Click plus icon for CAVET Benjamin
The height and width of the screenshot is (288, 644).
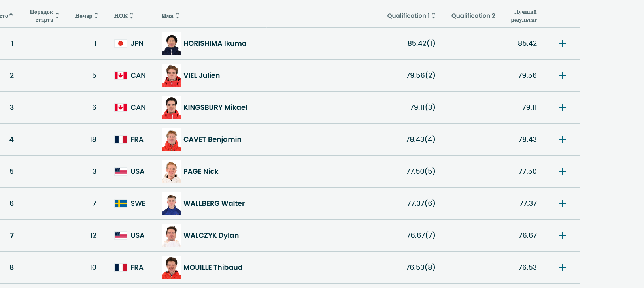click(x=562, y=139)
